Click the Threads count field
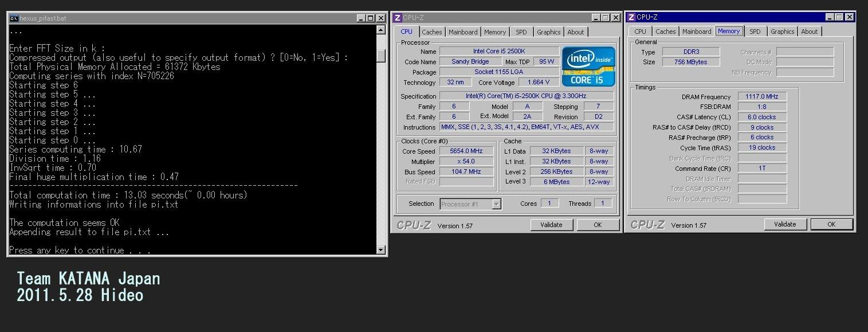Image resolution: width=868 pixels, height=332 pixels. point(602,204)
